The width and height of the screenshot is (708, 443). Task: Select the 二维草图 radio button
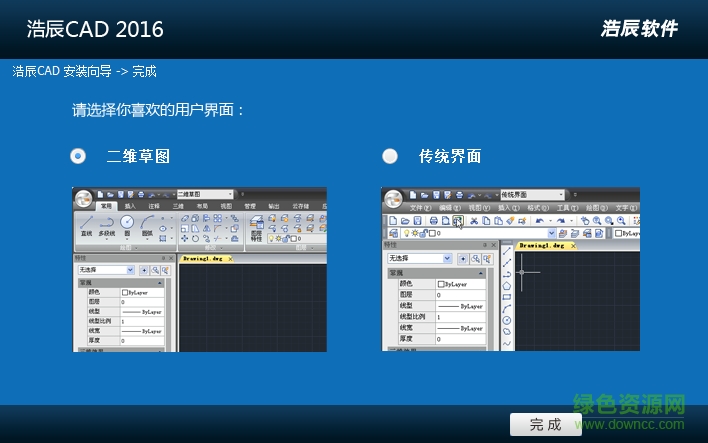[78, 156]
